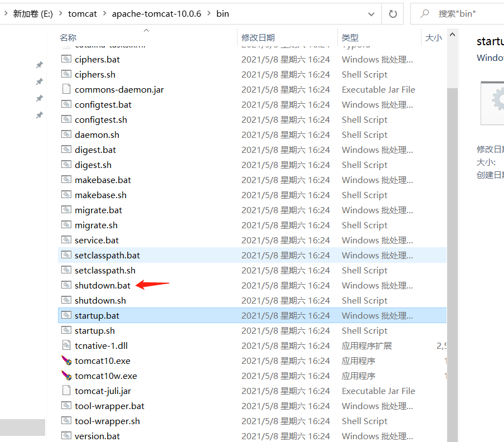Go to apache-tomcat-10.0.6 breadcrumb
504x442 pixels.
157,13
